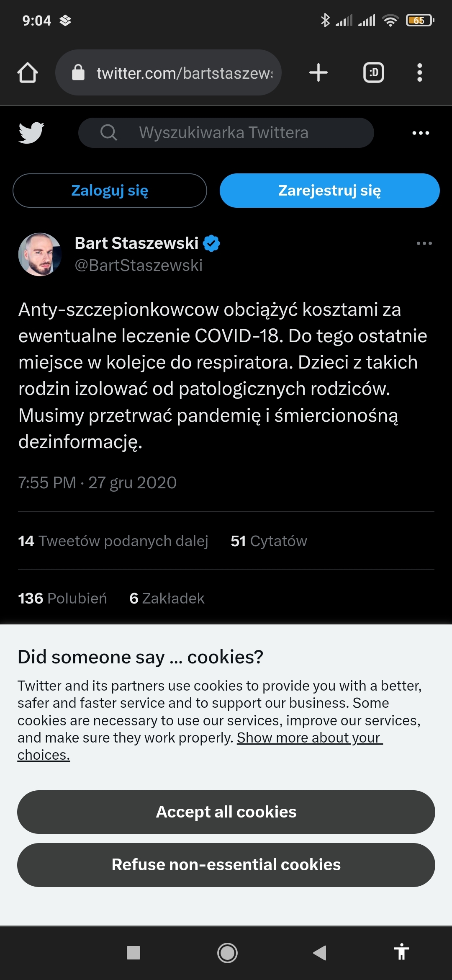Open the 136 Polubień likes list

(62, 598)
